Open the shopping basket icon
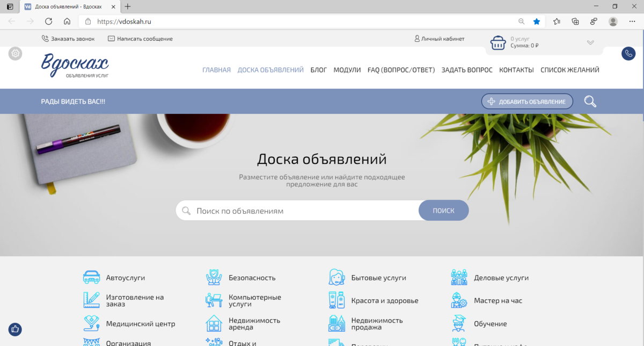Image resolution: width=644 pixels, height=346 pixels. pos(499,42)
